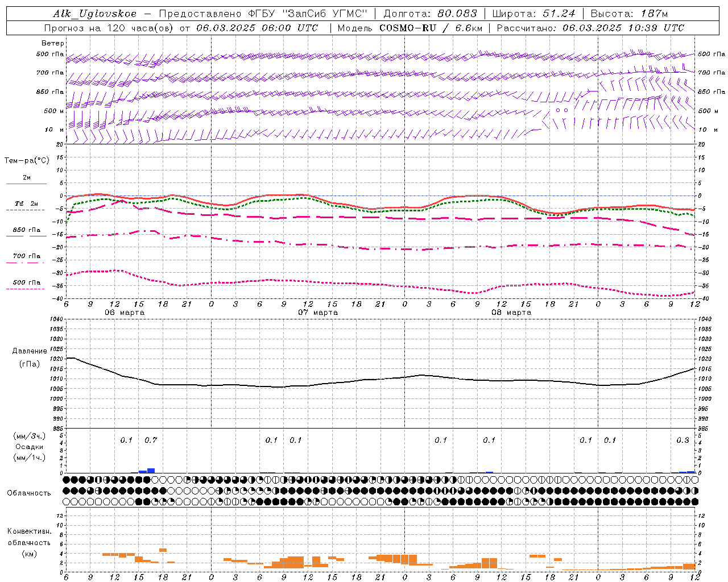The image size is (728, 582).
Task: Click the 700 гПа dash-dot legend line in temperature legend
Action: pos(26,263)
